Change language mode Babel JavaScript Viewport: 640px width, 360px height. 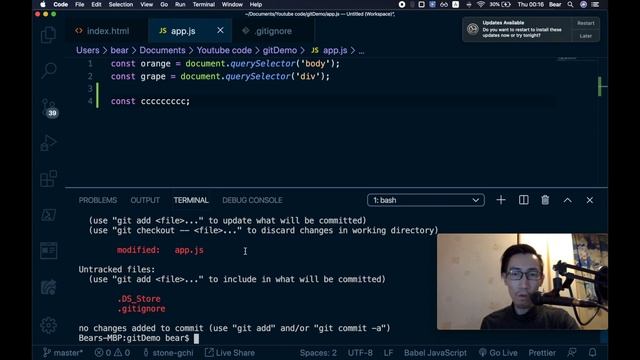pos(435,353)
